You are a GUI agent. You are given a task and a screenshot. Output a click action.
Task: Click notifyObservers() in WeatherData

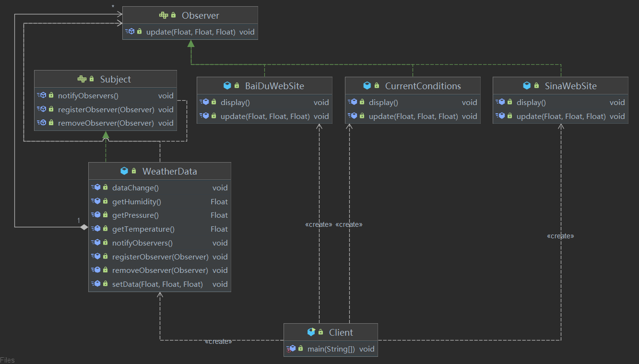pyautogui.click(x=142, y=243)
